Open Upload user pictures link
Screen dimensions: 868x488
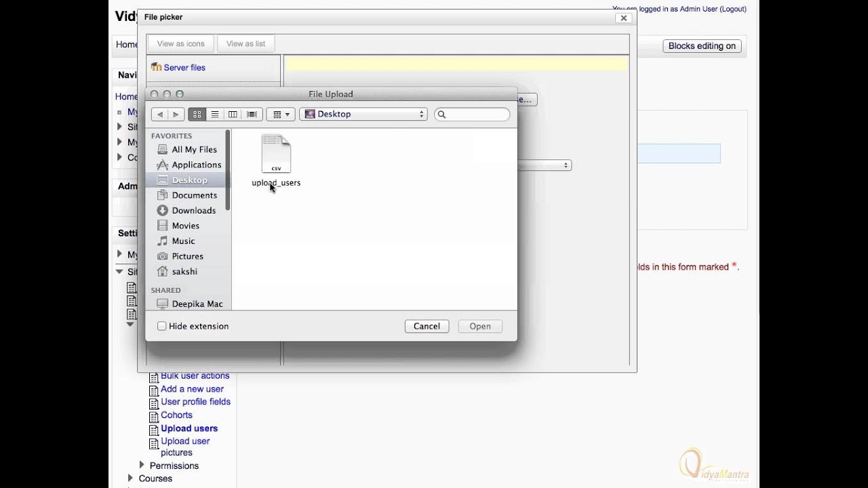[x=185, y=447]
